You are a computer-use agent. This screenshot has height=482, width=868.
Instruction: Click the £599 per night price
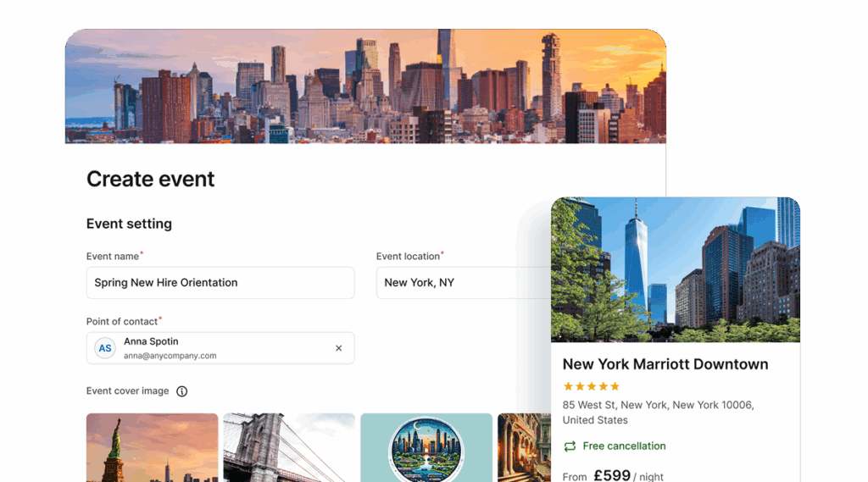point(613,475)
